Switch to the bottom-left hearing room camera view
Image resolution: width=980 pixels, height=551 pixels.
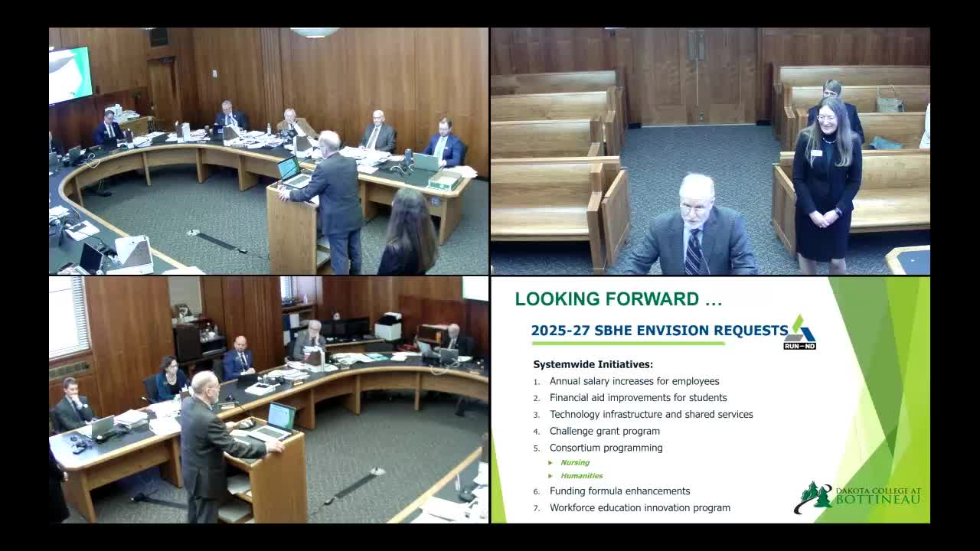point(269,400)
